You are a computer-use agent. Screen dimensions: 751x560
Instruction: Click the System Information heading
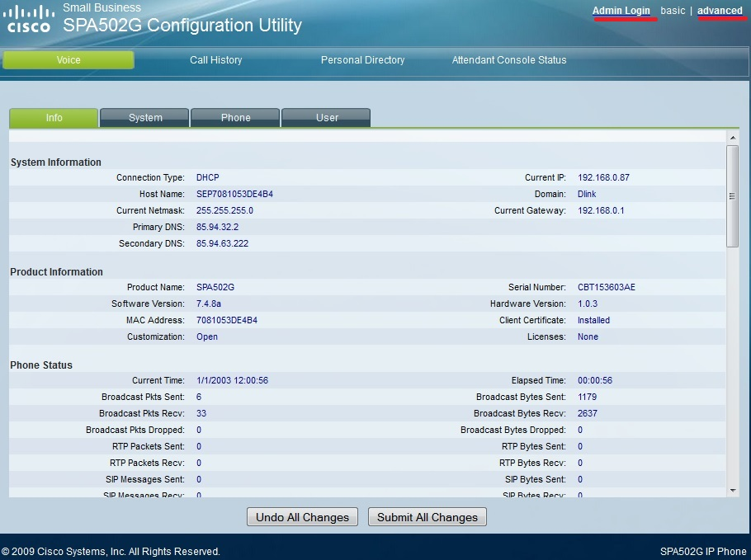coord(55,162)
